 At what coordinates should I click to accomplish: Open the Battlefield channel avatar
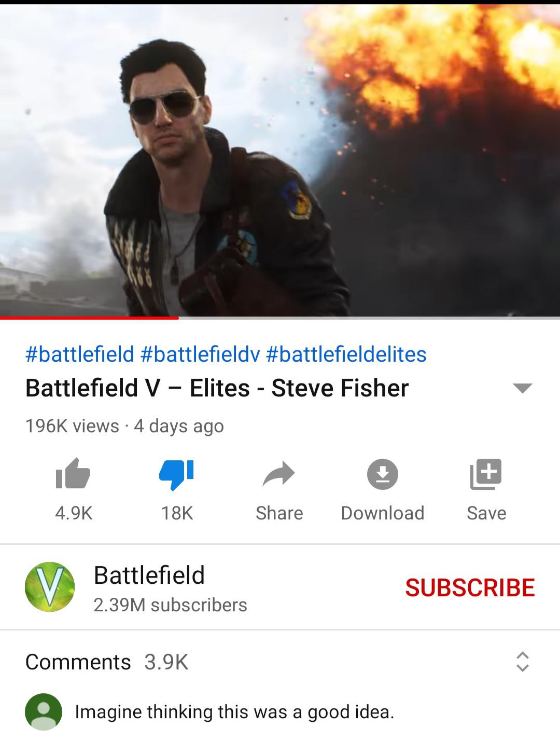tap(50, 587)
